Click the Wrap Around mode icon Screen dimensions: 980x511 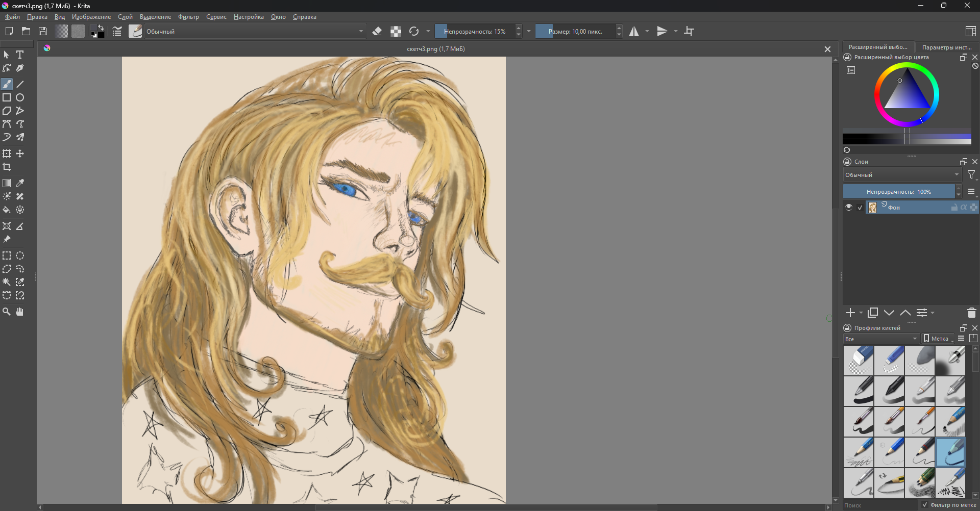click(x=689, y=31)
